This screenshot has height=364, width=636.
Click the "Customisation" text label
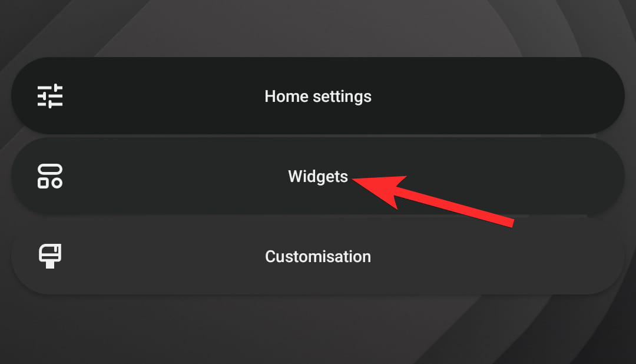click(x=318, y=256)
